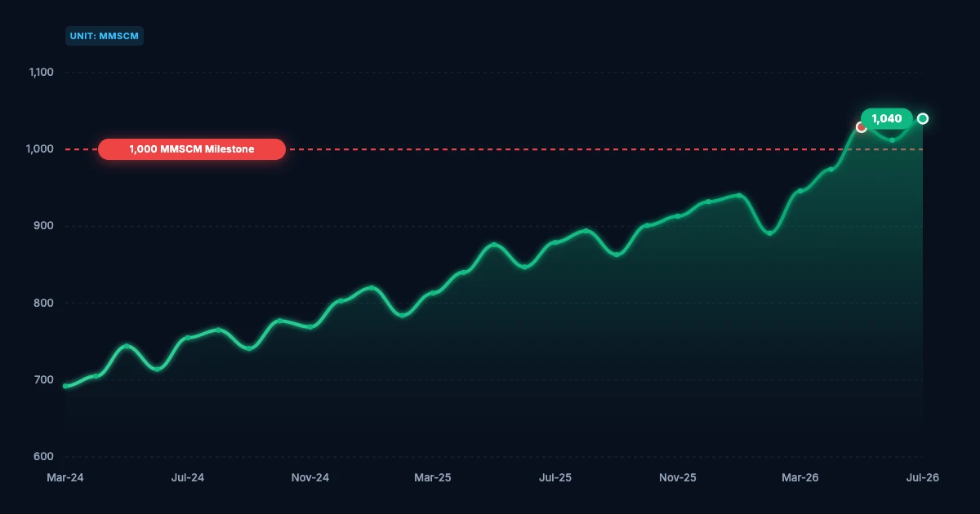Click the Jul-25 x-axis label
Viewport: 980px width, 514px height.
coord(555,478)
